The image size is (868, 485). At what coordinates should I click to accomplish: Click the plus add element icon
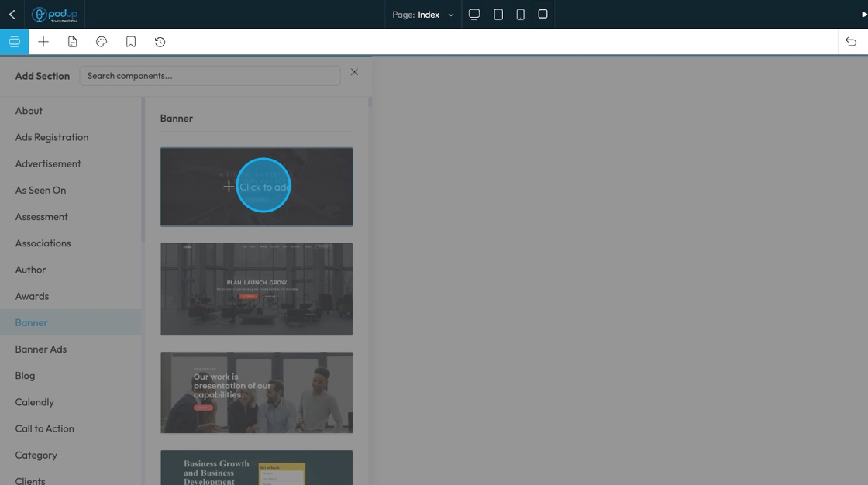tap(43, 42)
